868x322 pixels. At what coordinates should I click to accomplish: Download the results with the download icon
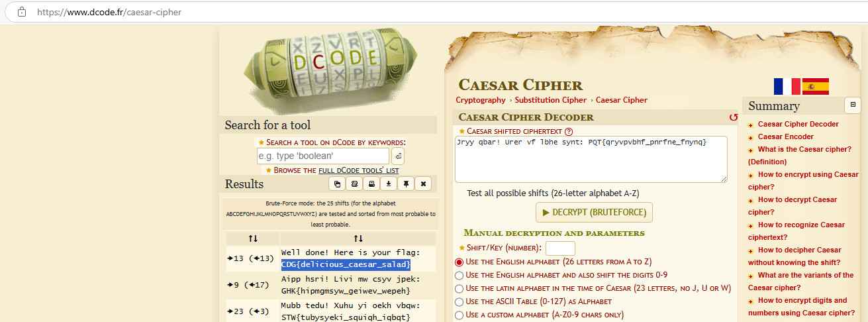pyautogui.click(x=389, y=184)
